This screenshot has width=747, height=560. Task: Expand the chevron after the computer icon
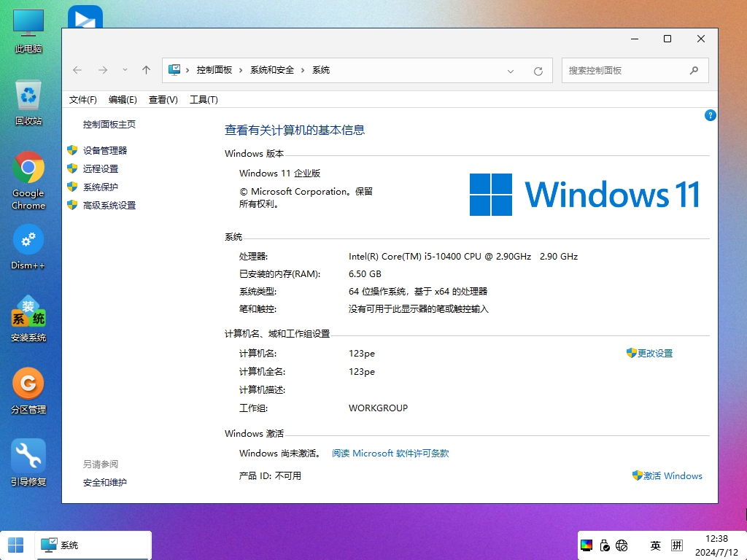(x=187, y=71)
